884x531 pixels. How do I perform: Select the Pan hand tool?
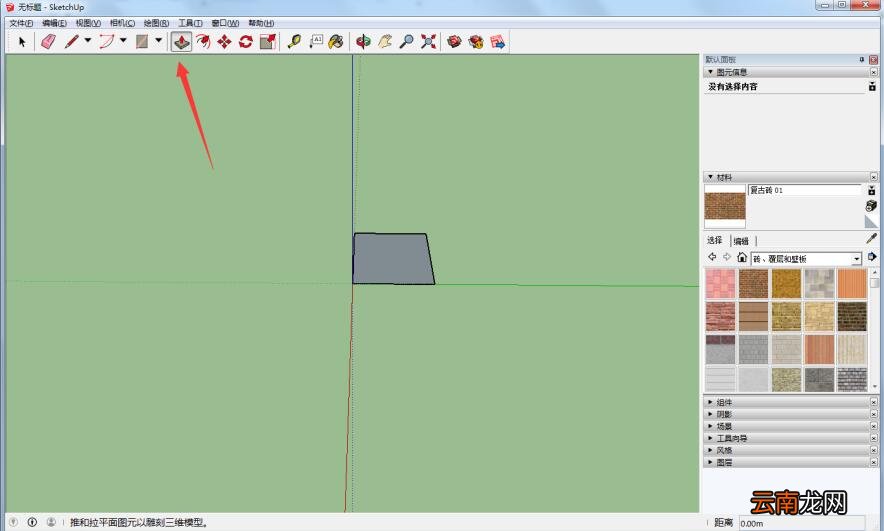[385, 42]
